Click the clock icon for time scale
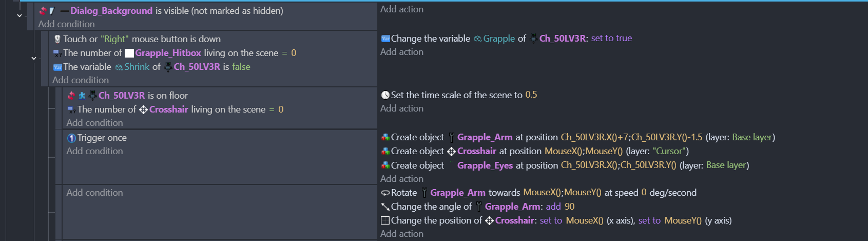Screen dimensions: 868x241 tap(385, 95)
